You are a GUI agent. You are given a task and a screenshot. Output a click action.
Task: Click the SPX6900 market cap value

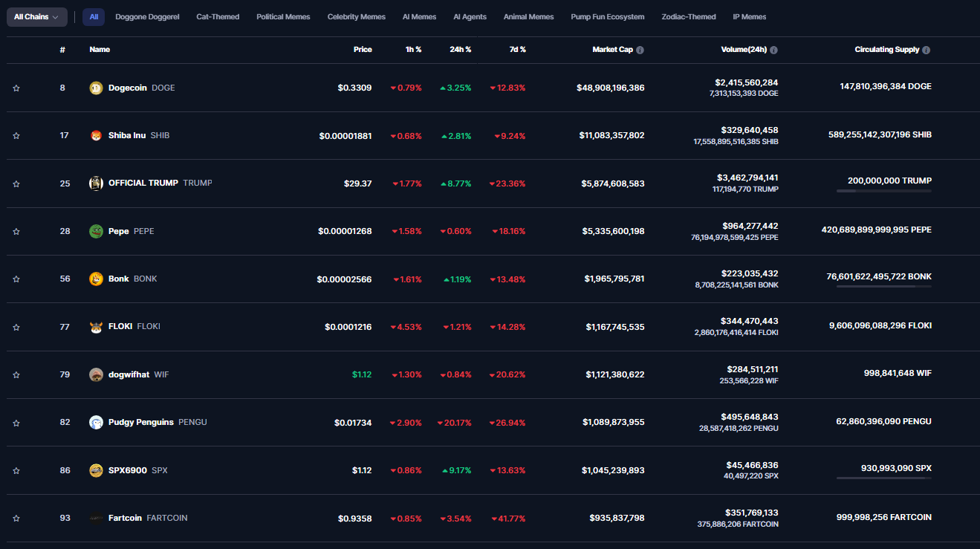click(614, 470)
